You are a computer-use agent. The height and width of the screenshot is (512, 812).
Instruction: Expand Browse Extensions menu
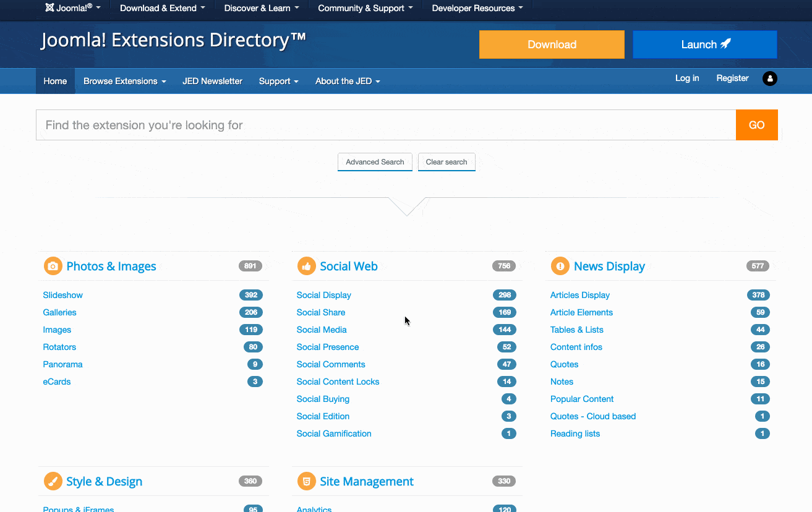[125, 81]
